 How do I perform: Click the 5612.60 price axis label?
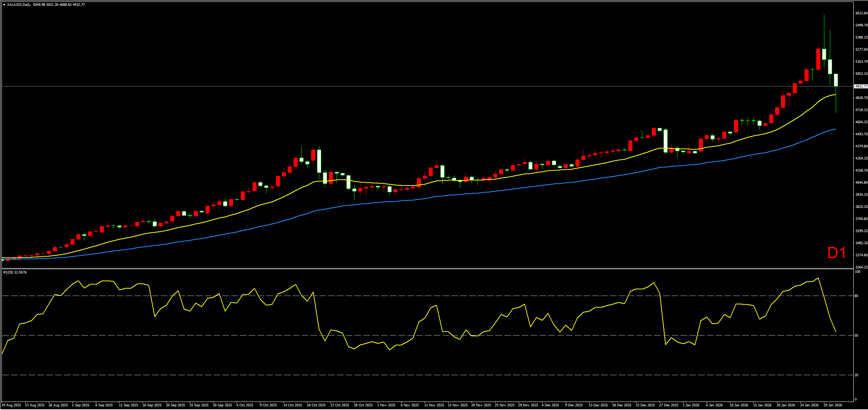861,13
